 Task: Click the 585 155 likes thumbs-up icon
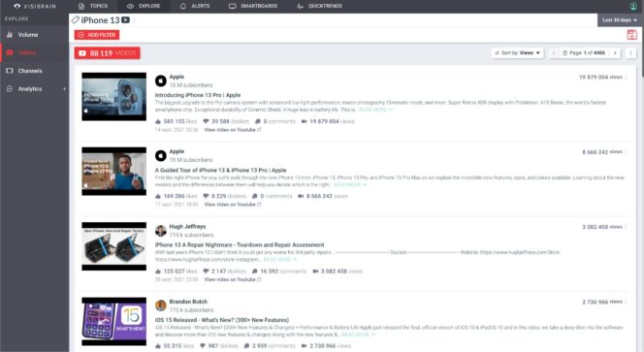click(158, 121)
